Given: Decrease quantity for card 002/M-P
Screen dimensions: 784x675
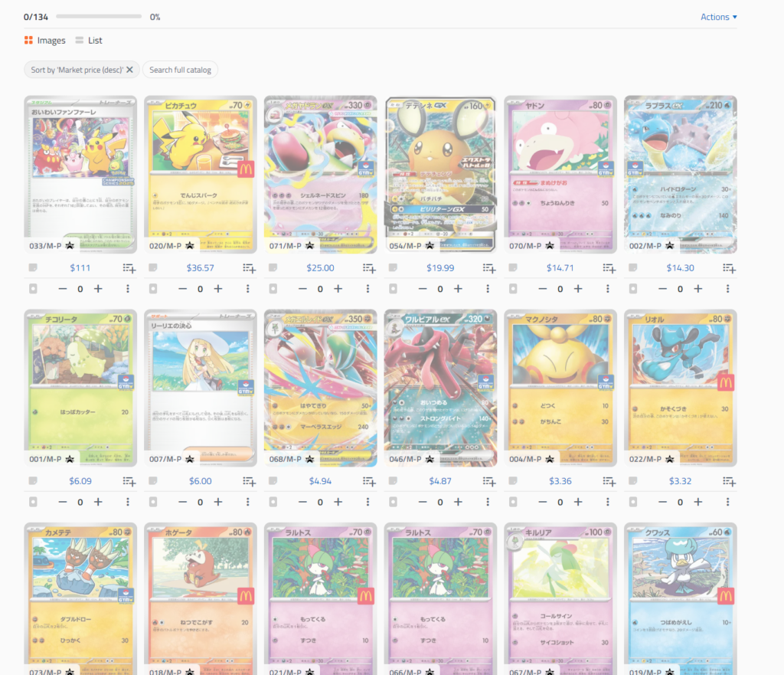Looking at the screenshot, I should tap(662, 289).
